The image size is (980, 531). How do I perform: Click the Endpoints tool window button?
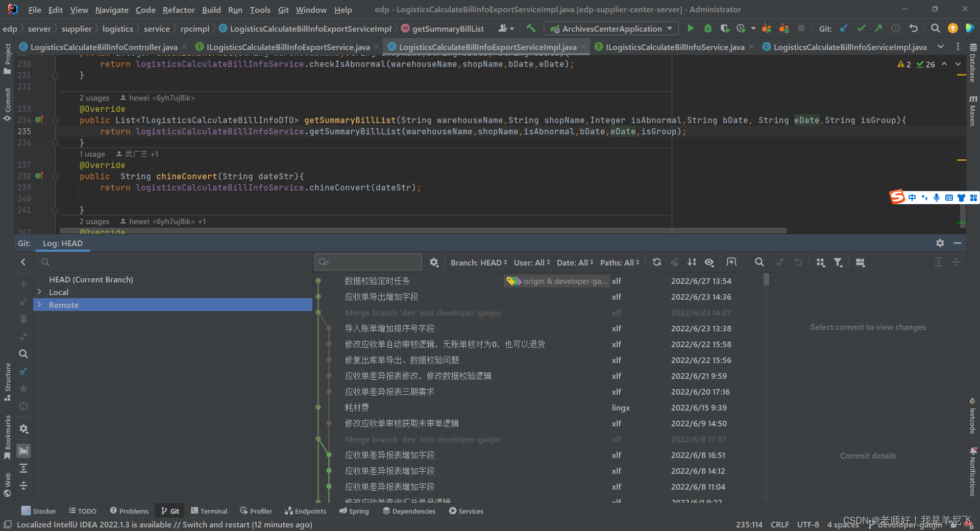[305, 511]
